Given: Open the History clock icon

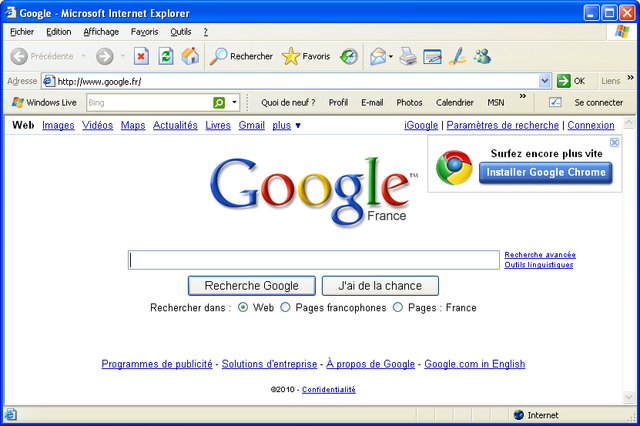Looking at the screenshot, I should [349, 56].
